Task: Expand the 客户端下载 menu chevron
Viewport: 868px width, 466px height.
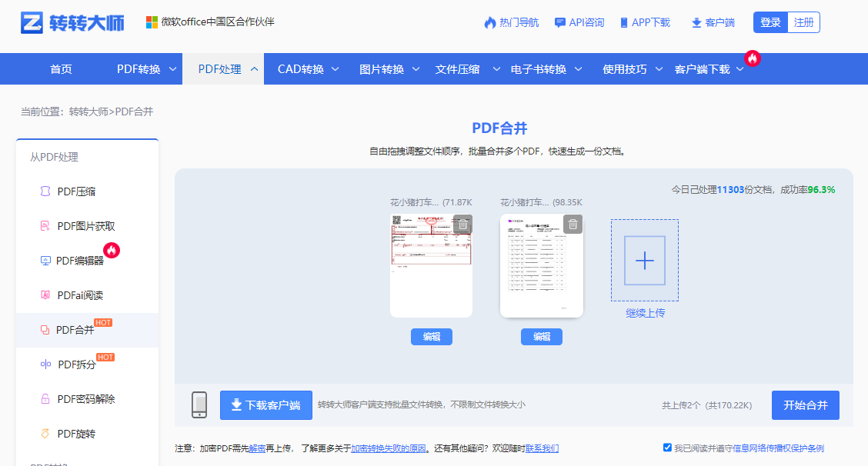Action: [739, 69]
